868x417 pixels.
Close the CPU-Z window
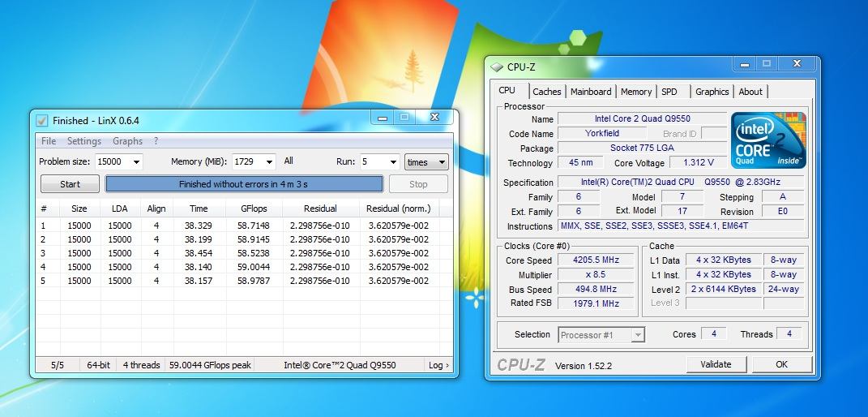point(797,63)
